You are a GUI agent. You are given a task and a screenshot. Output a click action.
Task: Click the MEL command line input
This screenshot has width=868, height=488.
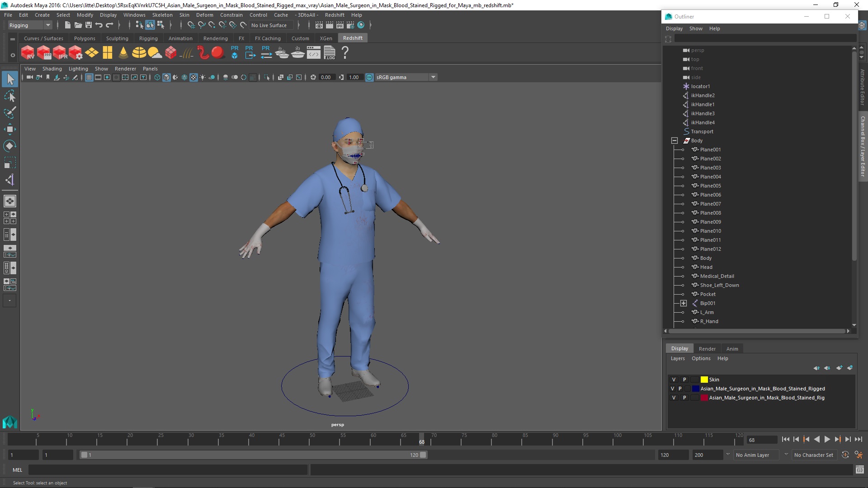pyautogui.click(x=168, y=470)
